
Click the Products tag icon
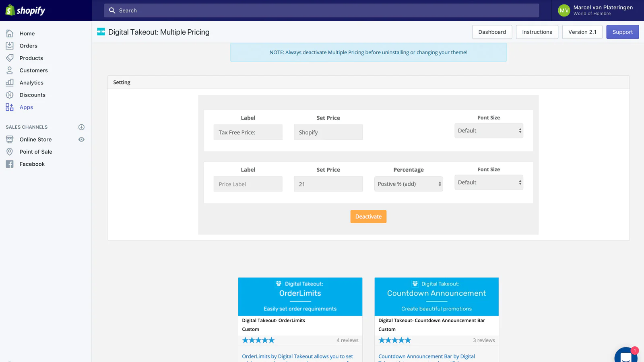(x=10, y=58)
